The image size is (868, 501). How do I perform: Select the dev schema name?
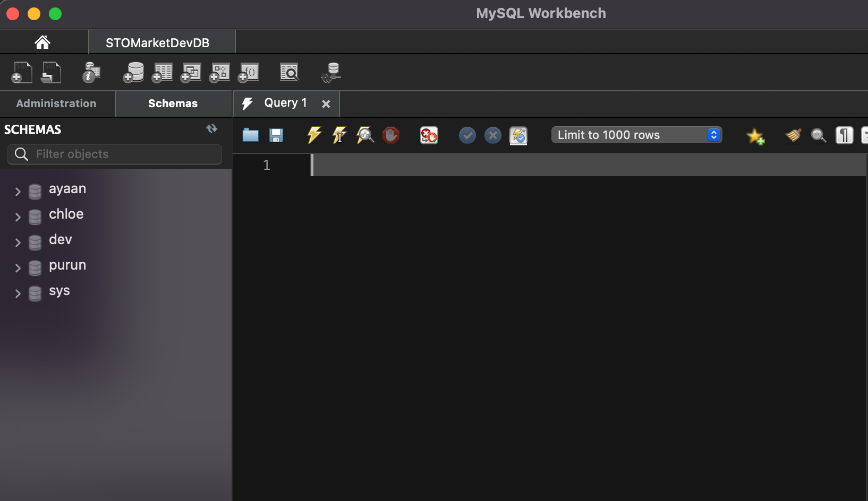61,240
